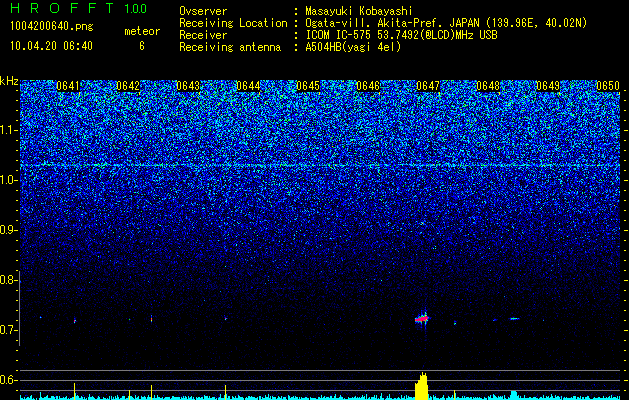Click the 'Receiving antenna' label
This screenshot has height=400, width=629.
coord(230,47)
